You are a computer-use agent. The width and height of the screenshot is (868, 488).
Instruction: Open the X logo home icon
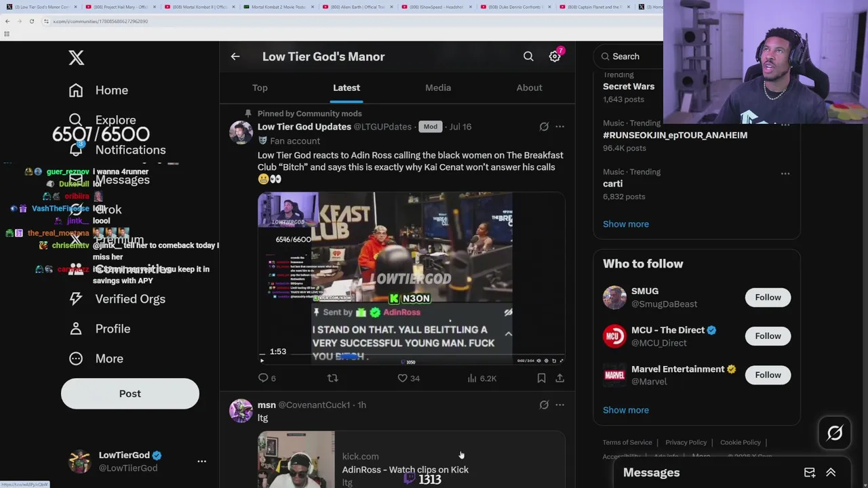pyautogui.click(x=76, y=58)
